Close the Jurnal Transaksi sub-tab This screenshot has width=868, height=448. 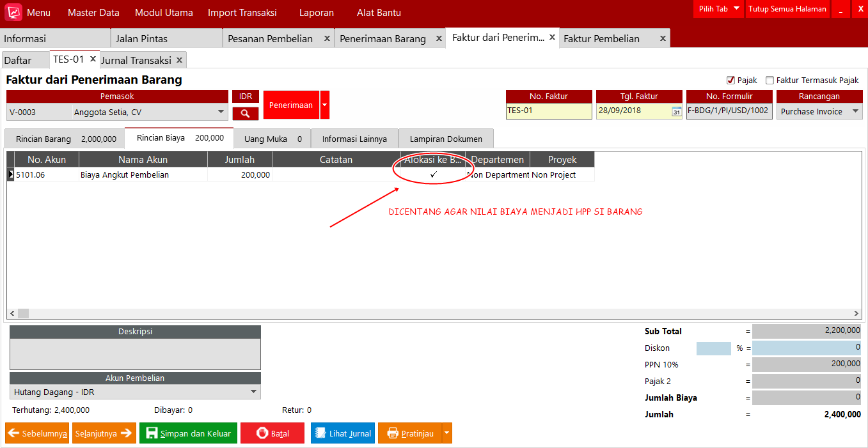click(180, 60)
